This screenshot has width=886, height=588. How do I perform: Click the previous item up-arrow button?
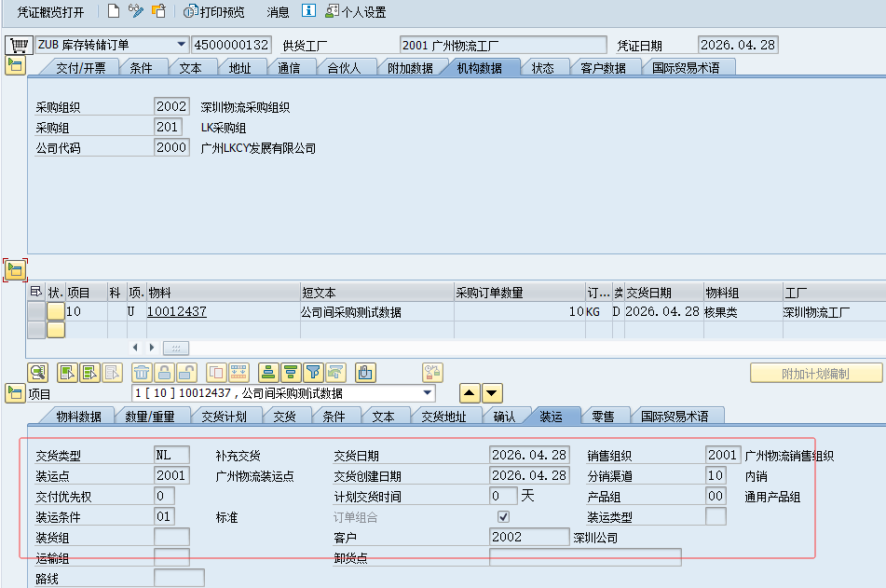click(470, 393)
